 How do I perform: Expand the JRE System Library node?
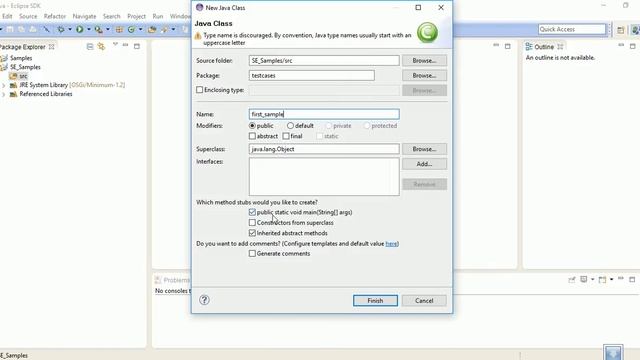pos(4,85)
